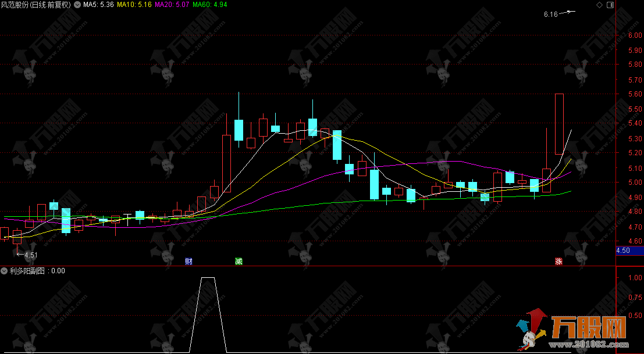This screenshot has width=644, height=354.
Task: Click the 风范股份(日线 前复权) chart title
Action: pyautogui.click(x=36, y=5)
